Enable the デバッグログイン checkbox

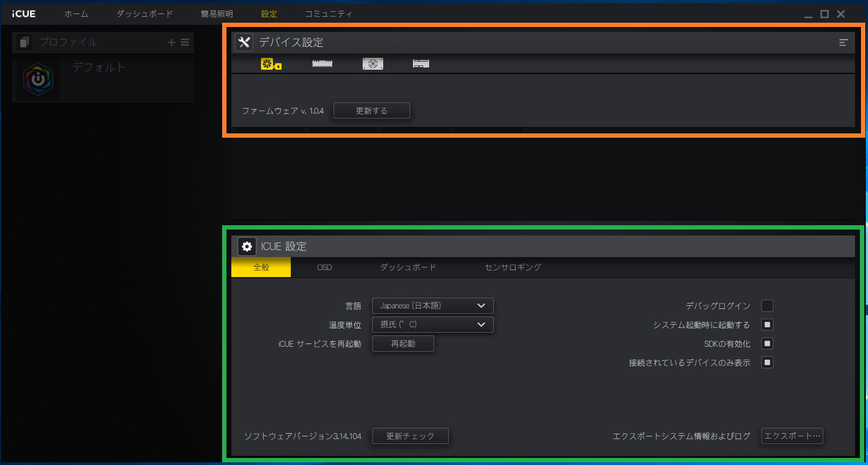point(767,306)
